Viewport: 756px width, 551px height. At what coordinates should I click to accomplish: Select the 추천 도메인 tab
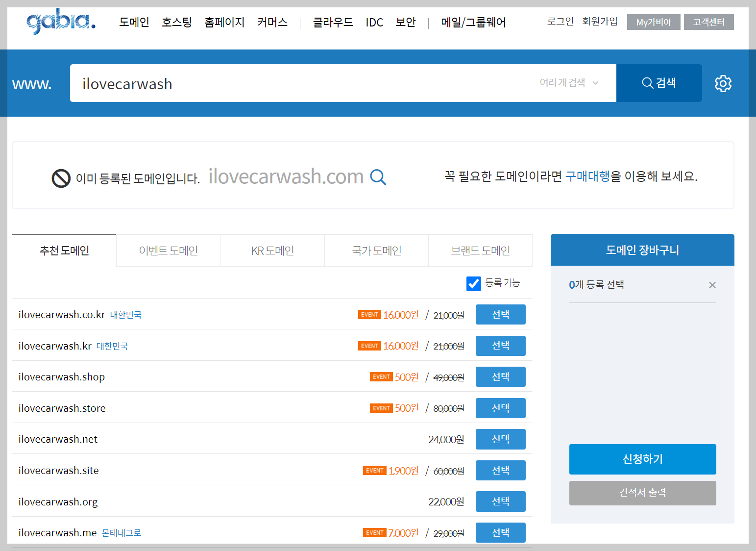pos(64,250)
